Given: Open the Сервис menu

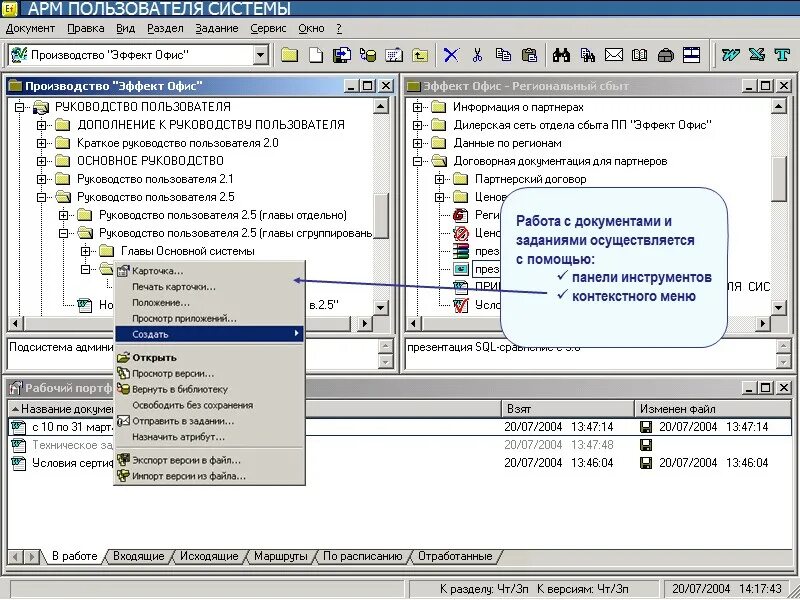Looking at the screenshot, I should pos(268,29).
